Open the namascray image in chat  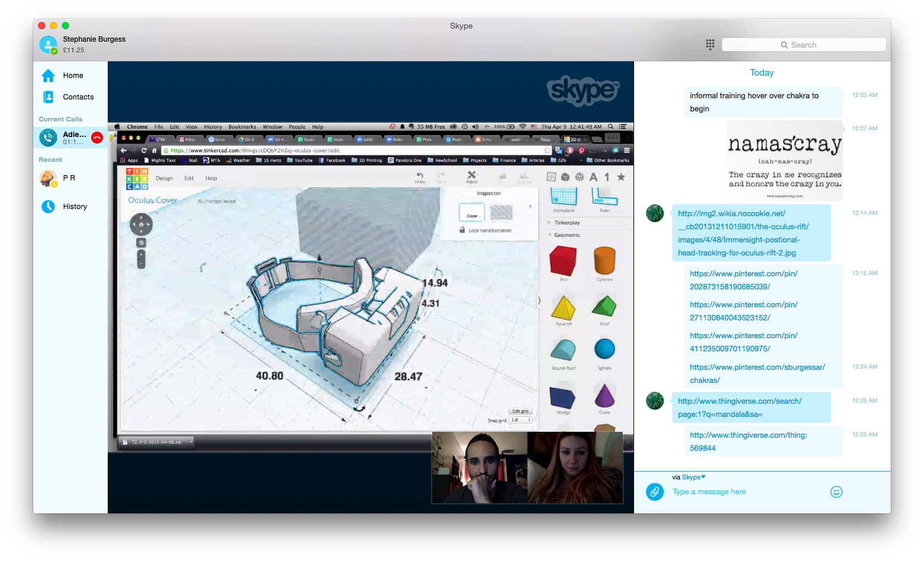pyautogui.click(x=785, y=161)
